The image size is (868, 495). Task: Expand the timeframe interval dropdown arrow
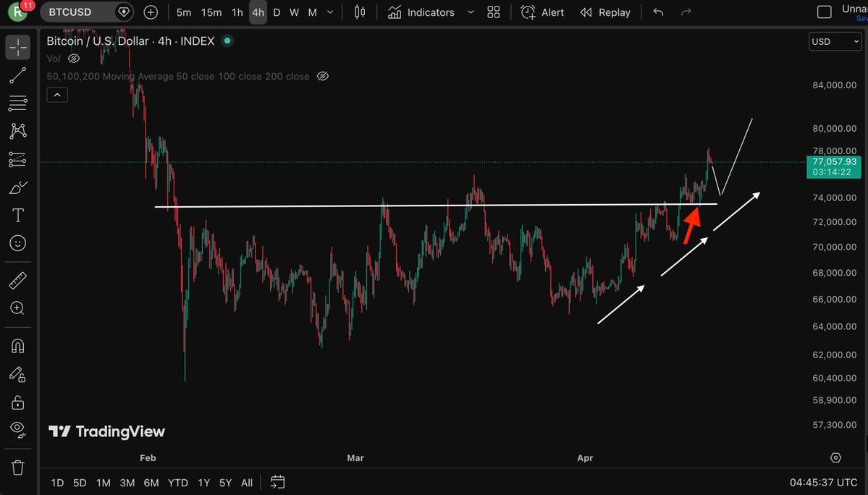pos(331,12)
